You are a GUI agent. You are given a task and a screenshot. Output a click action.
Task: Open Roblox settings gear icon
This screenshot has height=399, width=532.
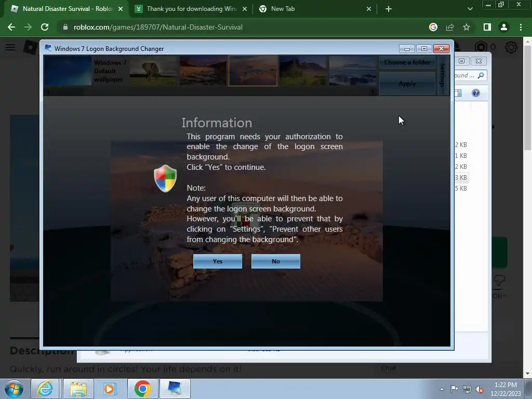tap(511, 47)
